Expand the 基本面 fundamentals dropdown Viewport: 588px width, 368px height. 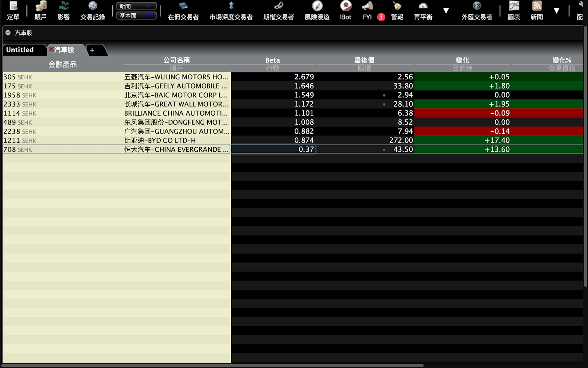pyautogui.click(x=136, y=16)
